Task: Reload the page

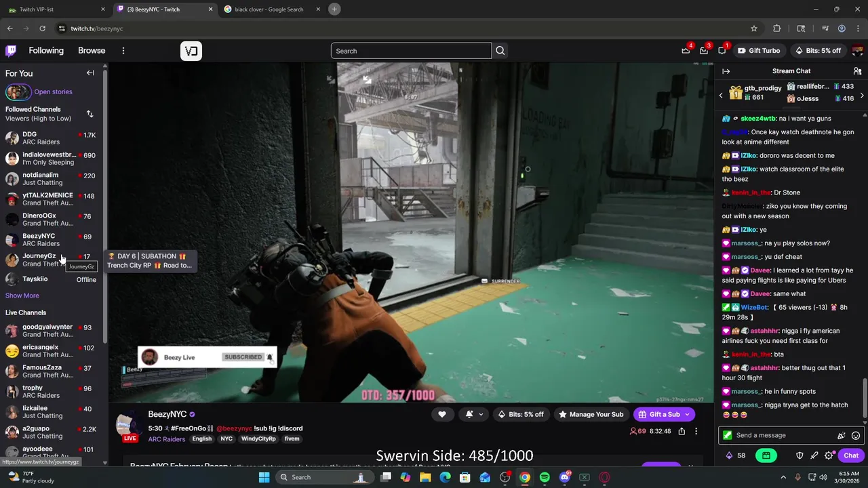Action: (42, 28)
